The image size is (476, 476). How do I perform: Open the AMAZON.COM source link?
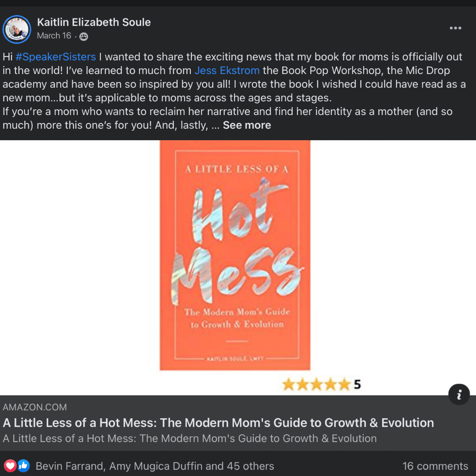tap(35, 407)
